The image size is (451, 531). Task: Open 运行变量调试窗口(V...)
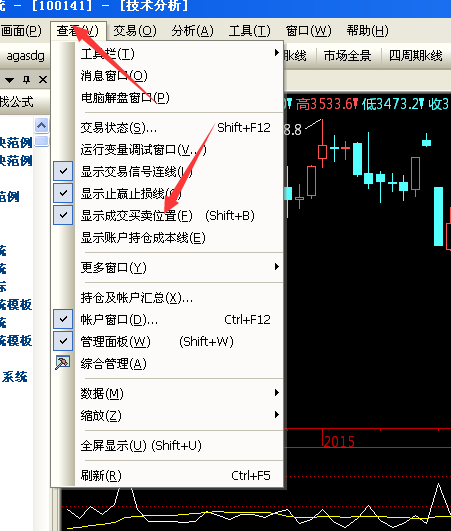click(179, 149)
